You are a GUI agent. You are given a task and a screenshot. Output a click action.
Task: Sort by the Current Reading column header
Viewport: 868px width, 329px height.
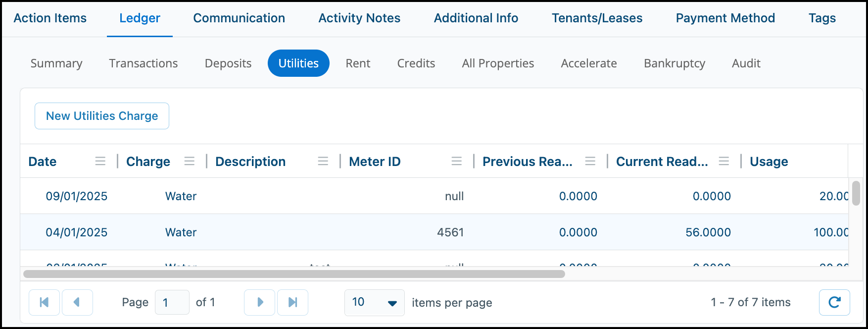tap(662, 162)
